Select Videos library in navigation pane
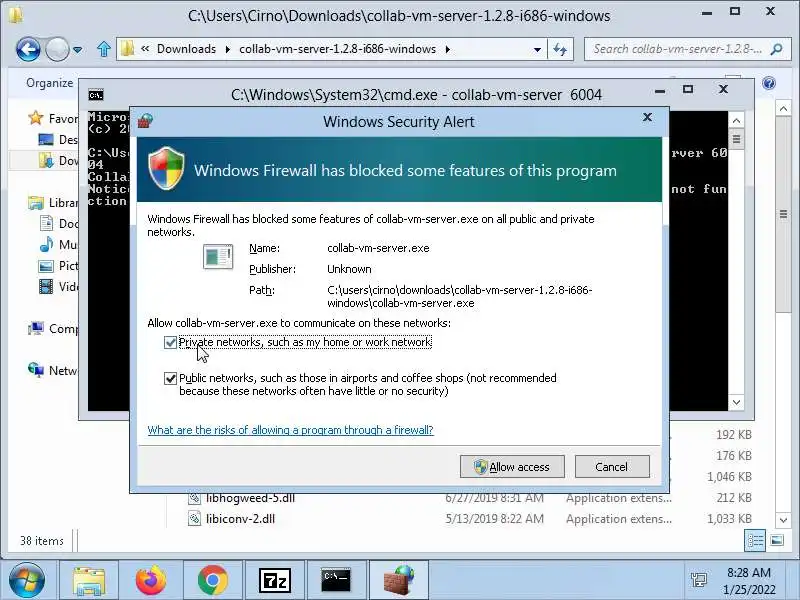The height and width of the screenshot is (600, 800). [58, 286]
